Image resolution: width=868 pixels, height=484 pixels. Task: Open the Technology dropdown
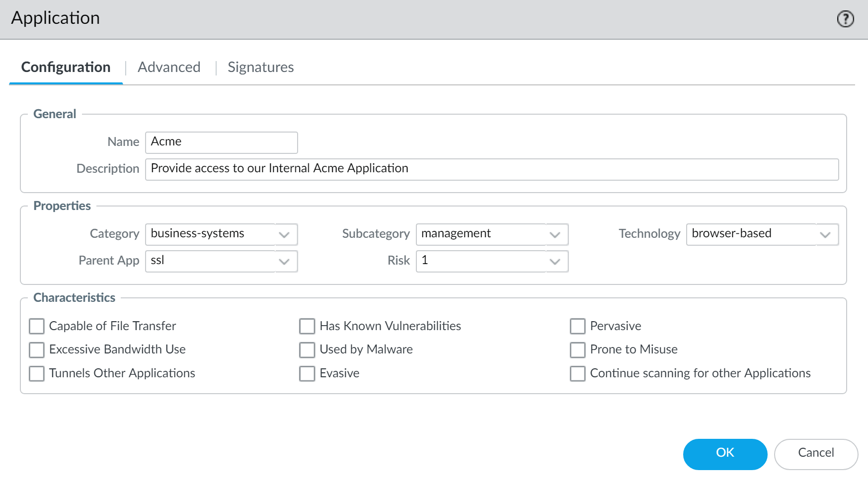tap(825, 234)
